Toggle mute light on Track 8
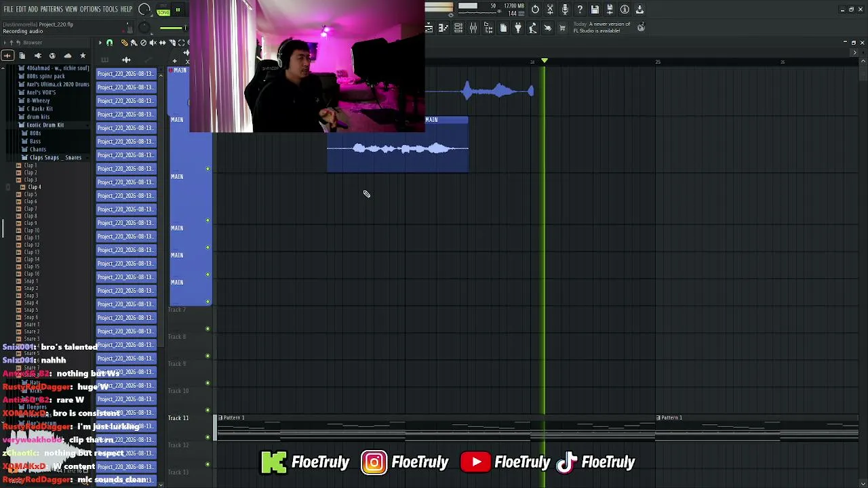 click(x=208, y=356)
